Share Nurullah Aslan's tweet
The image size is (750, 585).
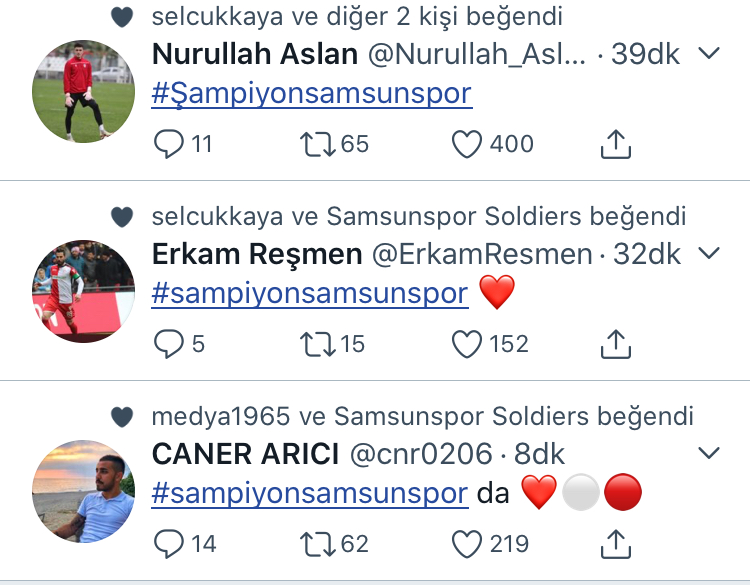pyautogui.click(x=616, y=143)
